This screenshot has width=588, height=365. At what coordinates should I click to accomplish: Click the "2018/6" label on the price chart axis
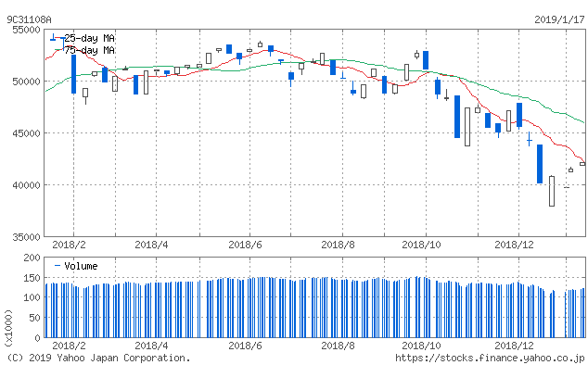(x=245, y=245)
